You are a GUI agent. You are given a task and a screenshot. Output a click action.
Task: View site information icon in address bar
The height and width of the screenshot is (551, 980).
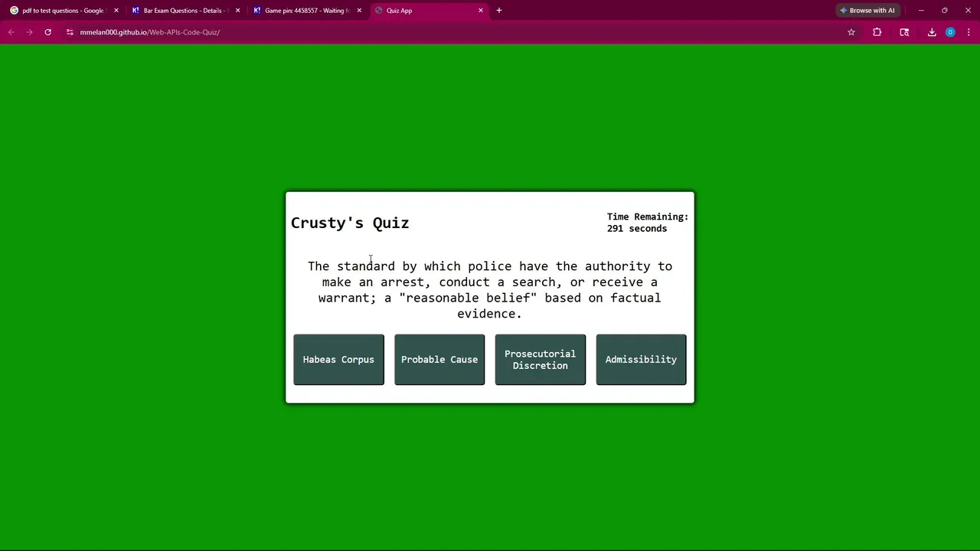[x=70, y=32]
